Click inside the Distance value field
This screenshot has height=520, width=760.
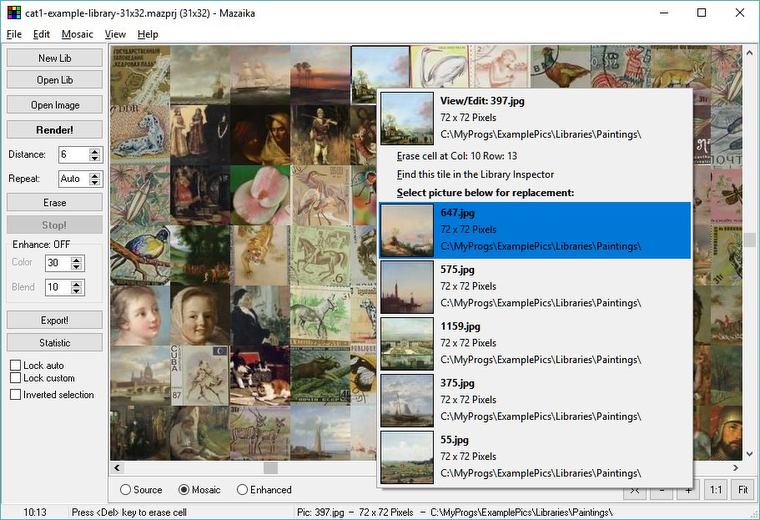[74, 155]
